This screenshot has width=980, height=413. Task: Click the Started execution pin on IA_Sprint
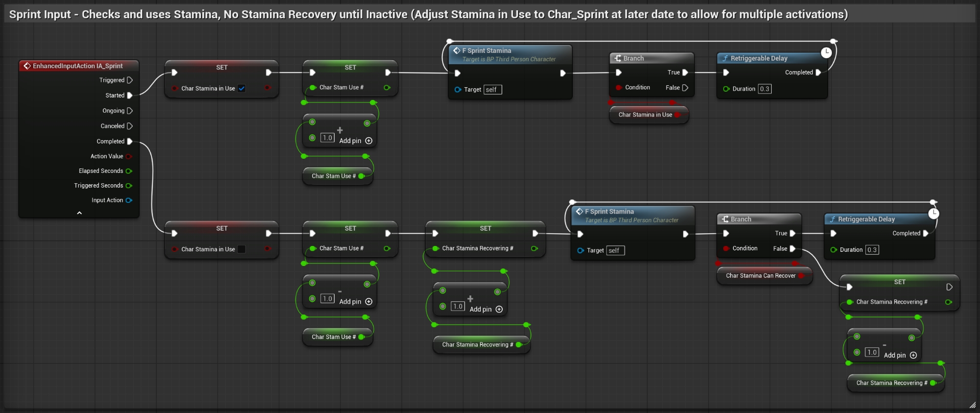pos(129,96)
